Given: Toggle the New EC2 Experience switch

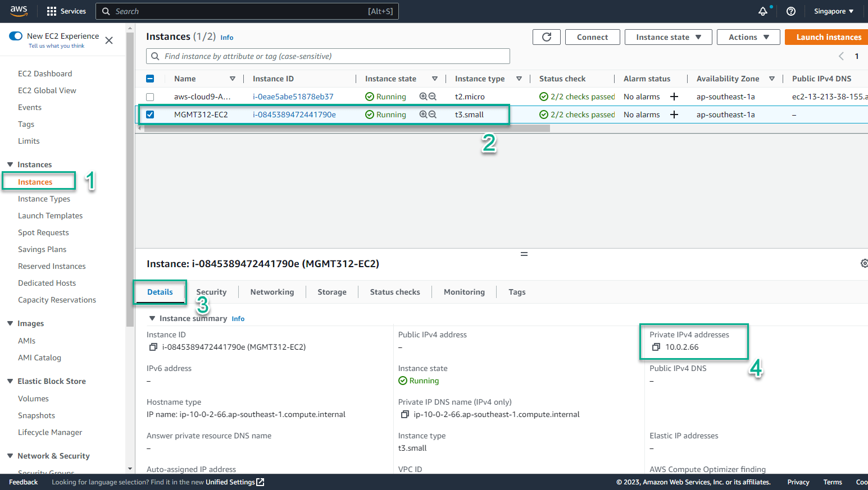Looking at the screenshot, I should click(16, 36).
